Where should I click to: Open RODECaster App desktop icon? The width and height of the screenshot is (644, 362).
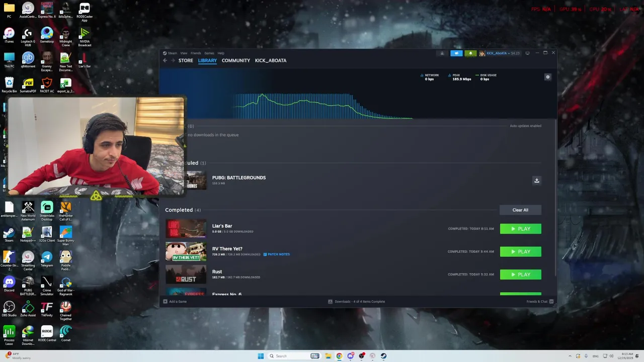(x=85, y=12)
